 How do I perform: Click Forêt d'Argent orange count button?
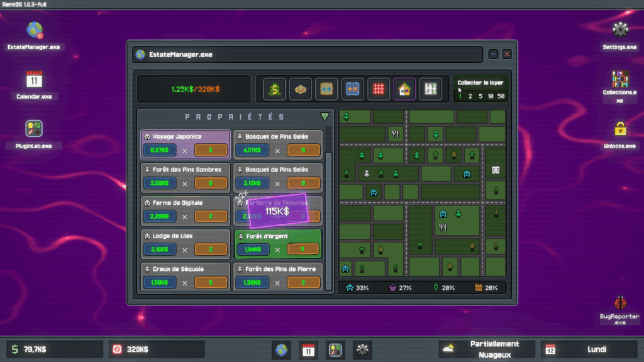coord(303,249)
